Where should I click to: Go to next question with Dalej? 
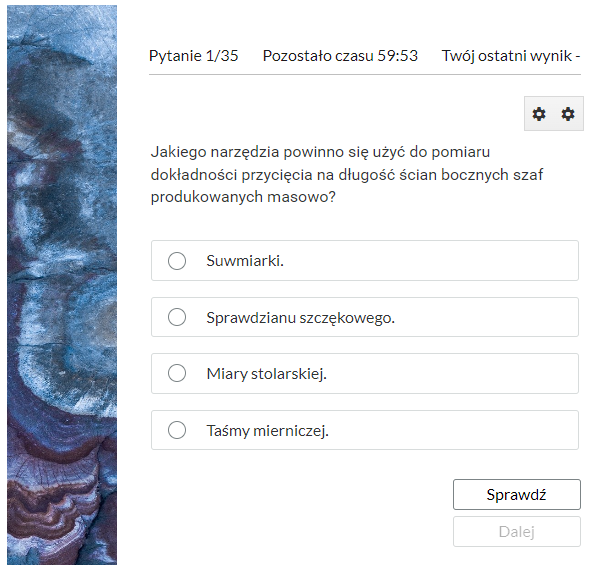click(x=517, y=531)
